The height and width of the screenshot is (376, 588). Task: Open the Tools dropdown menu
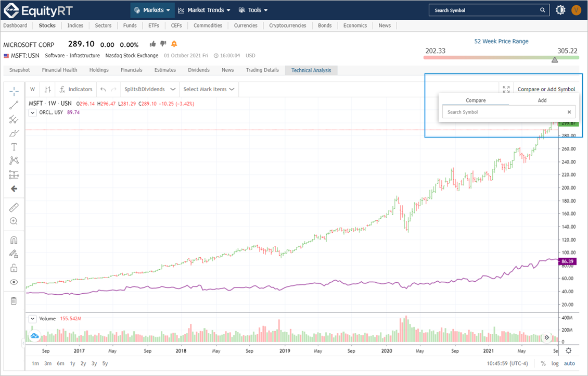click(x=253, y=10)
